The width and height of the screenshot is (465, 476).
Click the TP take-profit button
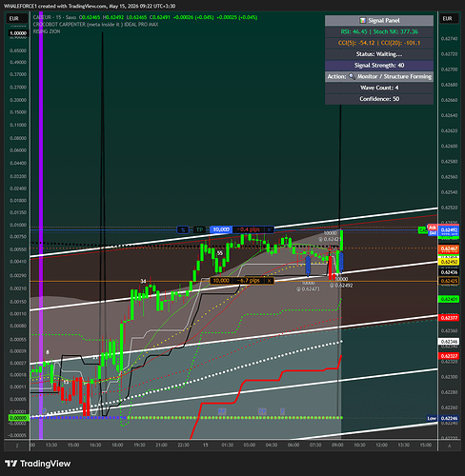point(199,229)
